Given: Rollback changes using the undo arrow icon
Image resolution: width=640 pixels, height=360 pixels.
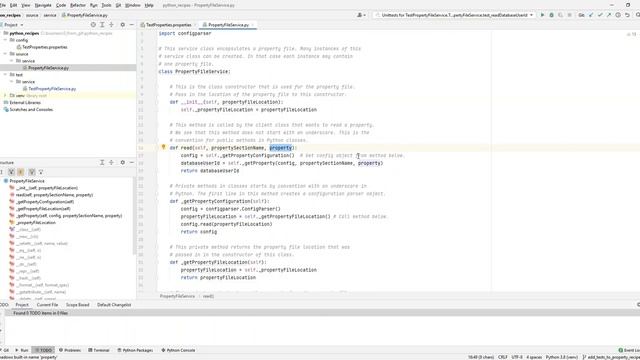Looking at the screenshot, I should click(x=627, y=15).
